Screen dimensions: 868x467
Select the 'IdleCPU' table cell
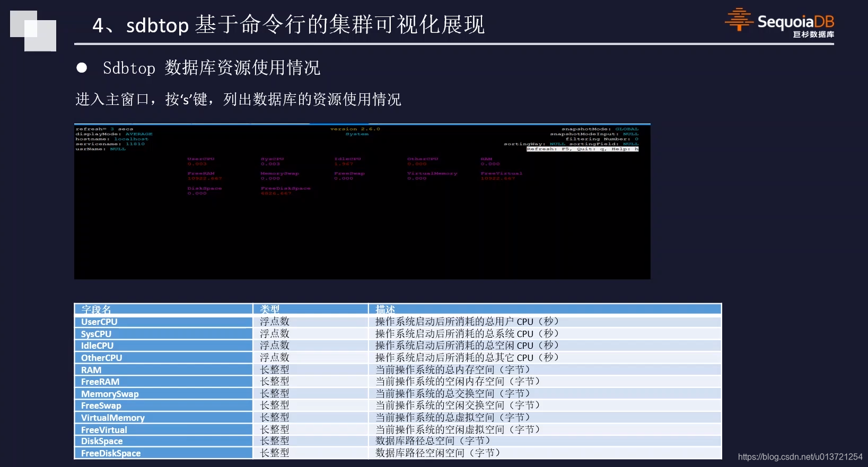point(163,346)
